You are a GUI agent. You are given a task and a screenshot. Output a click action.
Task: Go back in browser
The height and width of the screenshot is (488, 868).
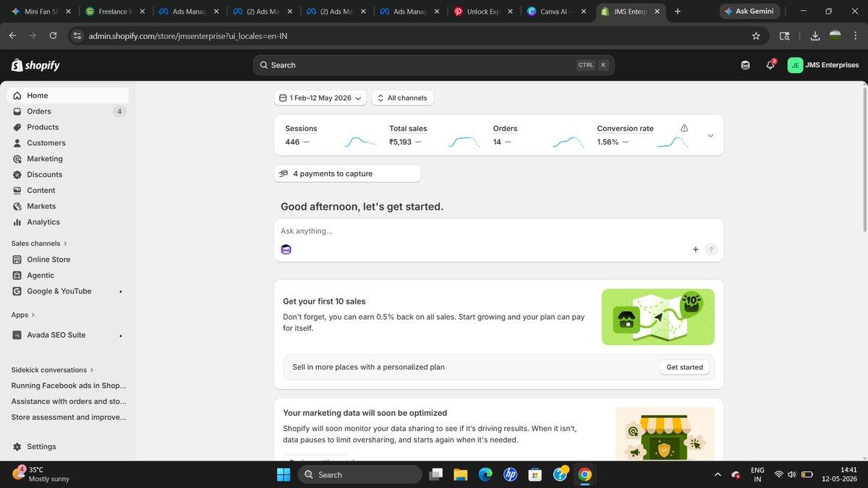pyautogui.click(x=12, y=35)
